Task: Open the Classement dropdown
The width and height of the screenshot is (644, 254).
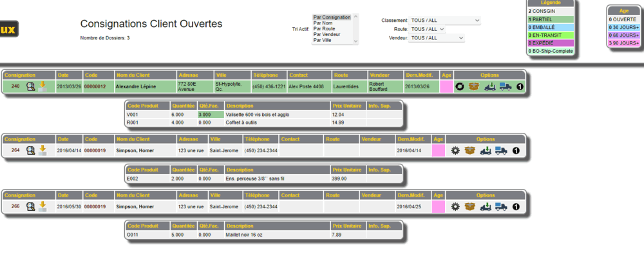Action: click(444, 20)
